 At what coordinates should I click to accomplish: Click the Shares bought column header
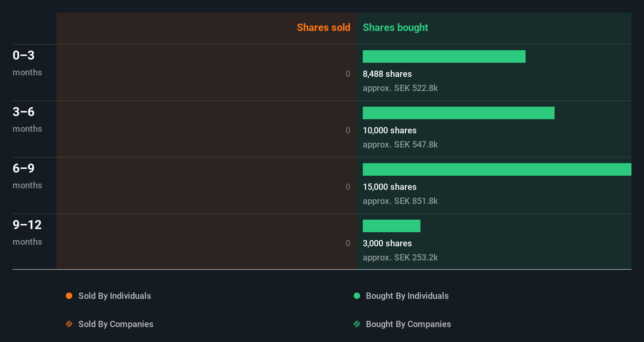pyautogui.click(x=395, y=27)
